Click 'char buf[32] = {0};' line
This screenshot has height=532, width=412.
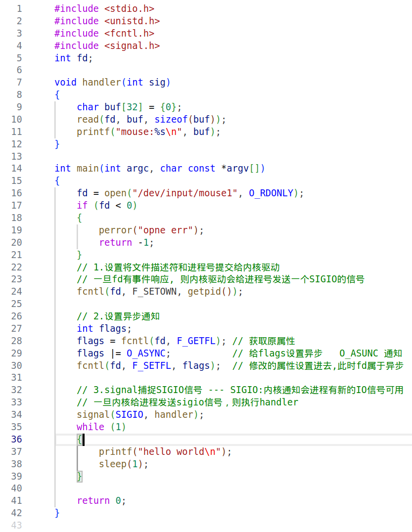click(129, 107)
